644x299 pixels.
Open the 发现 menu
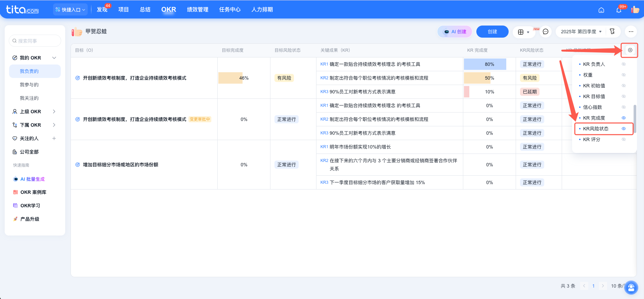tap(102, 10)
